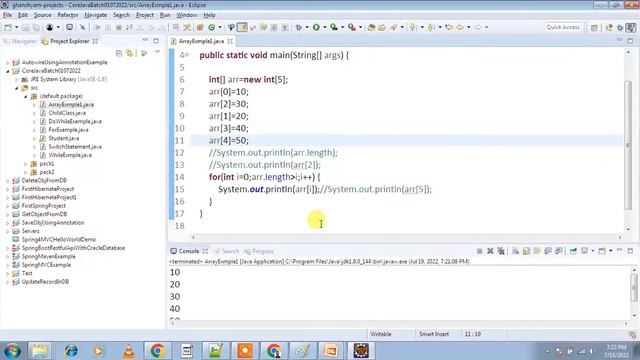
Task: Click the Terminate icon in Console
Action: pos(480,251)
